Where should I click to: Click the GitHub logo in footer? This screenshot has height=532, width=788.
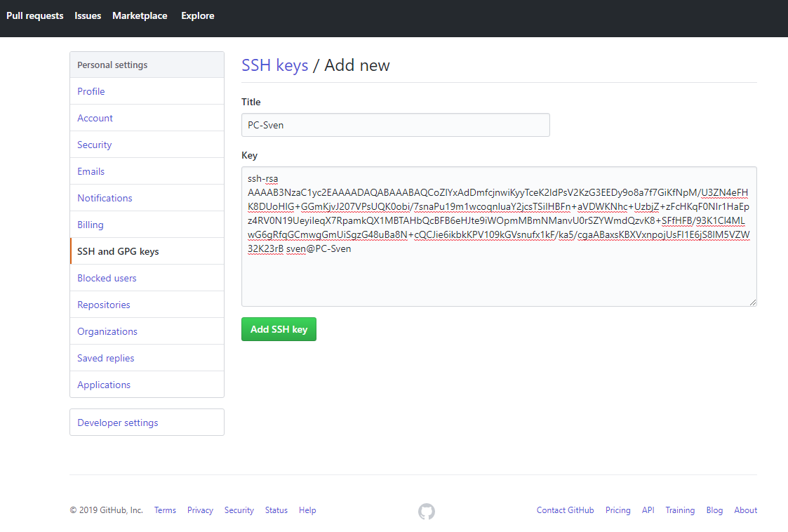click(x=426, y=511)
